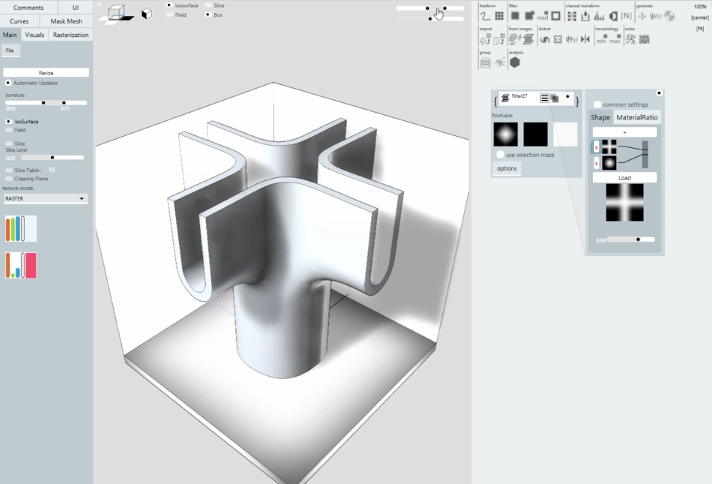Click the shape panel bottom slider
The width and height of the screenshot is (712, 484).
click(631, 239)
